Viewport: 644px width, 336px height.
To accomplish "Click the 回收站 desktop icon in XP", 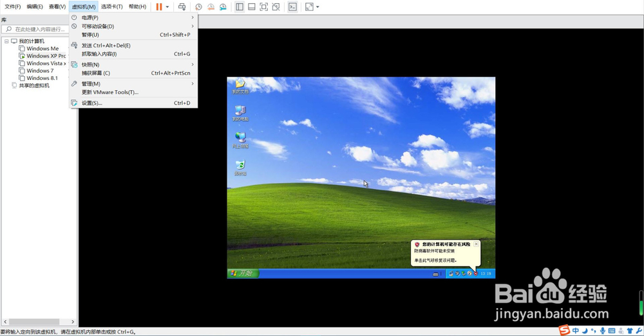I will [240, 168].
